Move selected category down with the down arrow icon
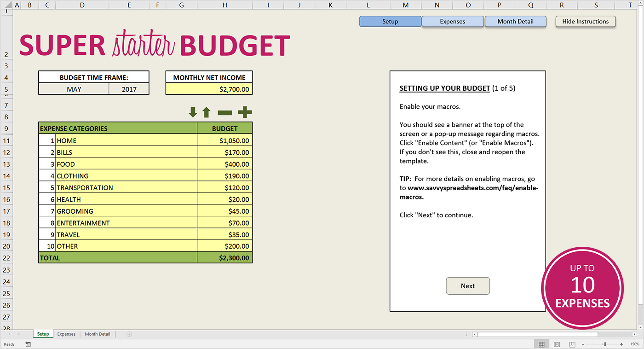The width and height of the screenshot is (644, 349). [x=193, y=112]
